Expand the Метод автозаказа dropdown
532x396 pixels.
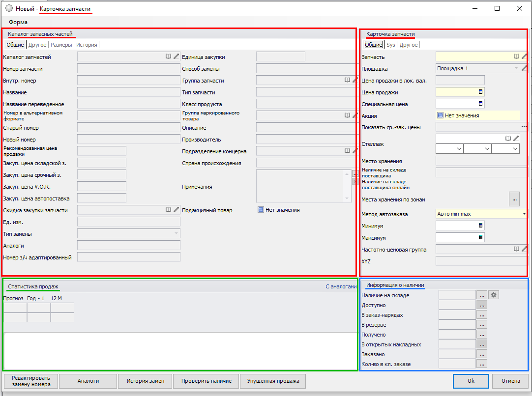[524, 214]
